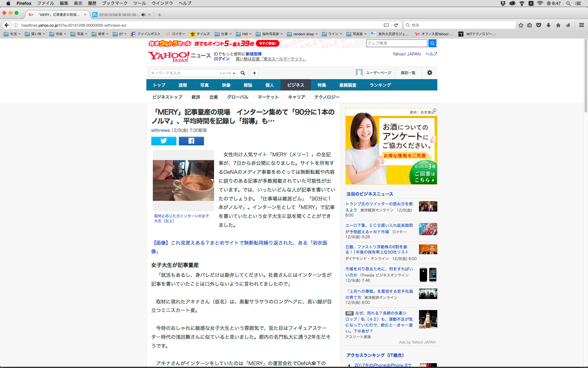This screenshot has height=368, width=588.
Task: Bookmark page with the star icon
Action: click(x=521, y=25)
